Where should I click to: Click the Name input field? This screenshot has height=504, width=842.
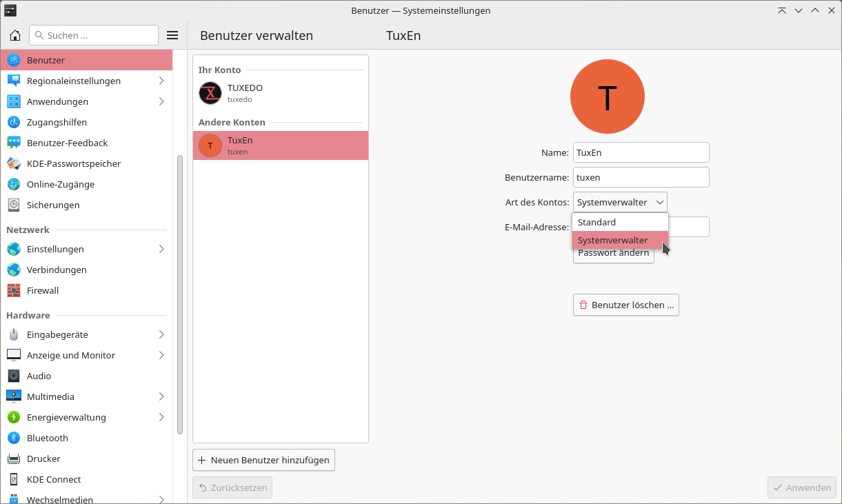pos(641,152)
